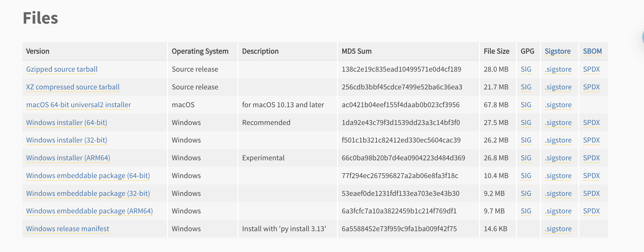
Task: Open the Sigstore column header link
Action: point(558,51)
